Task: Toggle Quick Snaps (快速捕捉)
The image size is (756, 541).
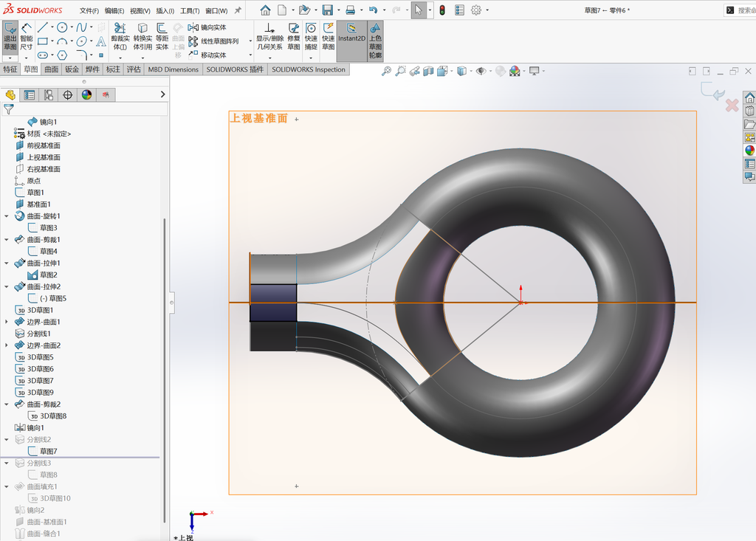Action: coord(311,37)
